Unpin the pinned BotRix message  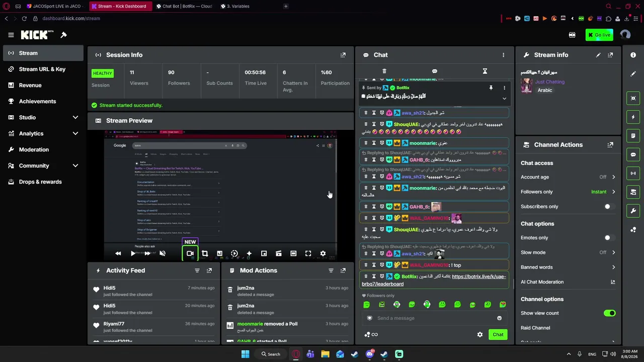point(491,88)
